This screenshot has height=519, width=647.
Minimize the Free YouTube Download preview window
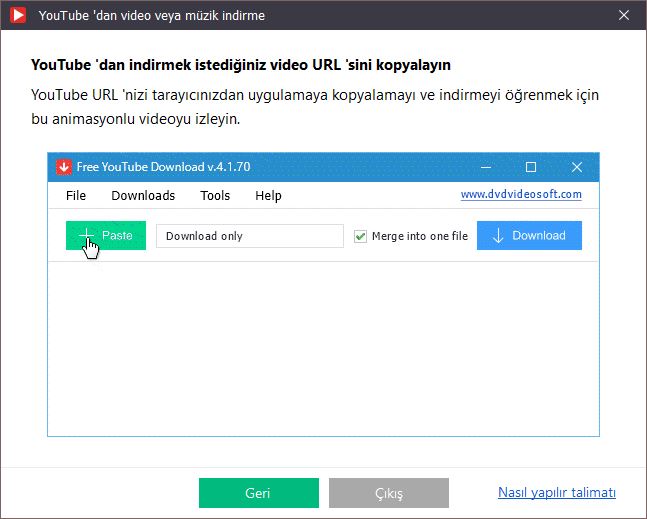coord(486,167)
